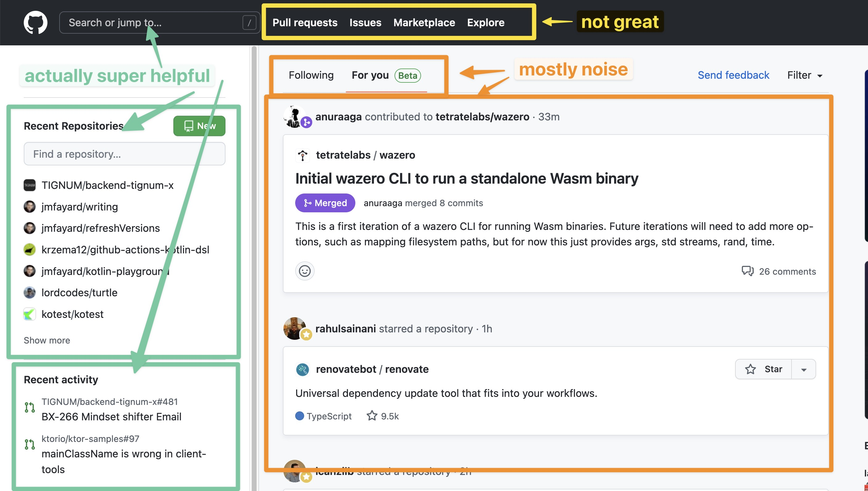This screenshot has height=491, width=868.
Task: Click the GitHub Octocat logo
Action: [36, 22]
